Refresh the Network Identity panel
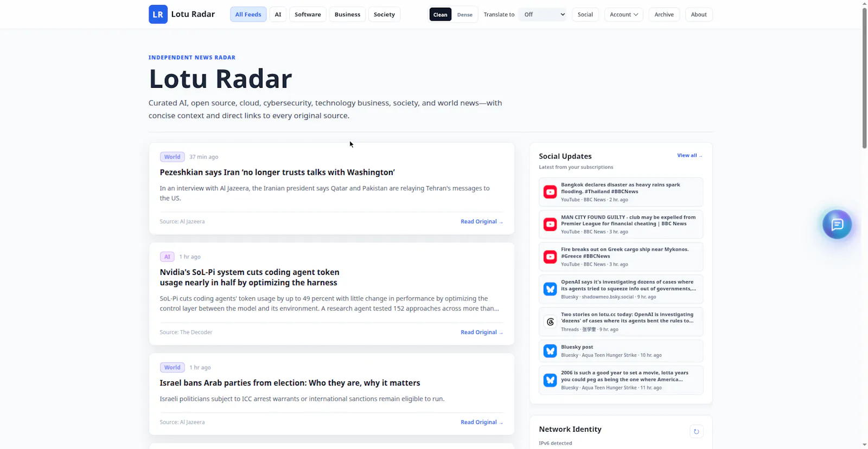This screenshot has height=449, width=868. [x=696, y=432]
